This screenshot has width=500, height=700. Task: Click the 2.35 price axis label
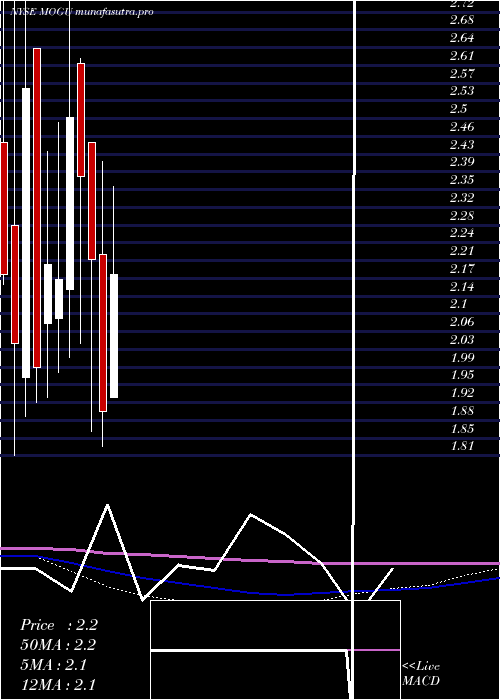click(462, 180)
